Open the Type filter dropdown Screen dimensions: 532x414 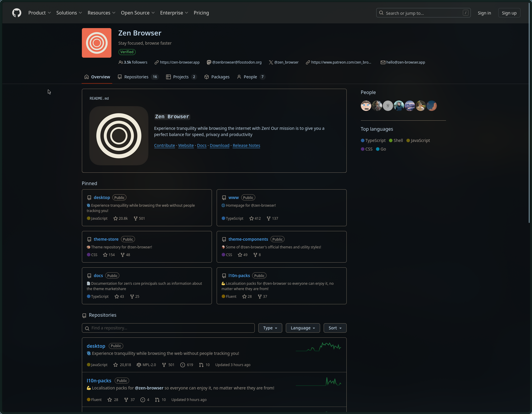(x=270, y=328)
